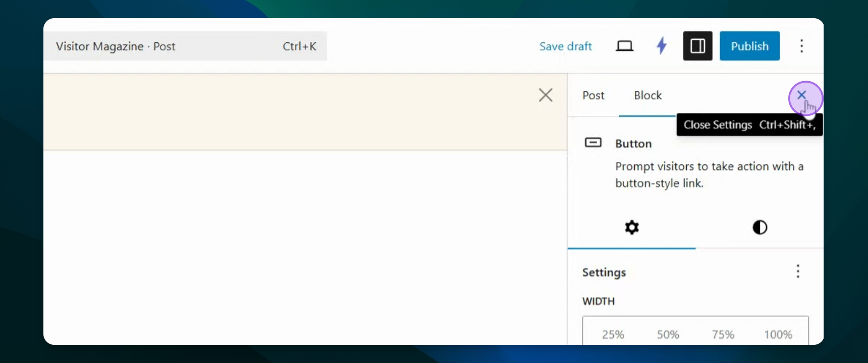This screenshot has width=868, height=363.
Task: Set button width to 50%
Action: tap(668, 334)
